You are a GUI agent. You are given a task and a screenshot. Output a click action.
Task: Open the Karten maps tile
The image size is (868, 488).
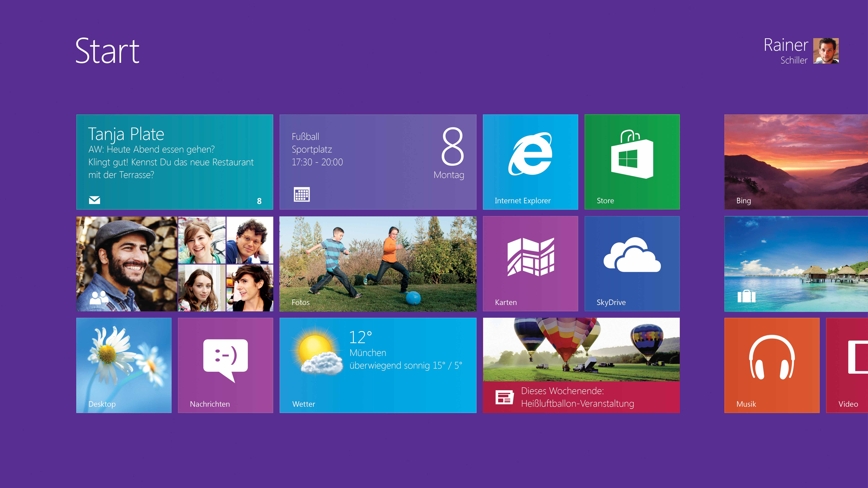[x=530, y=264]
